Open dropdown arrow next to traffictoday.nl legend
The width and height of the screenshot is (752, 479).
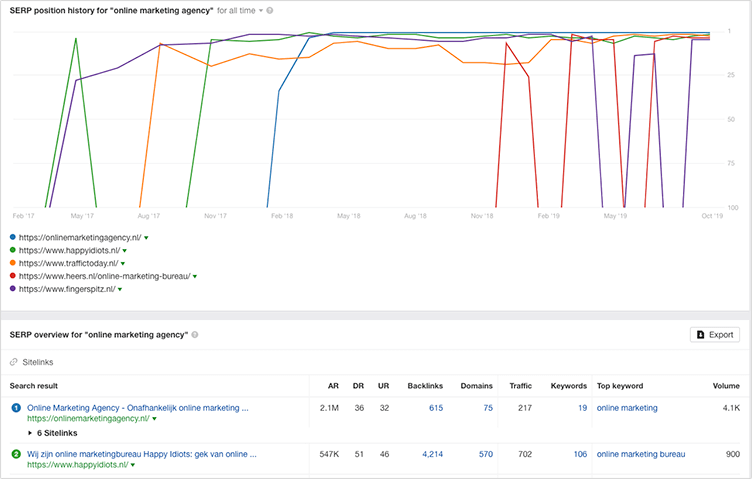pos(123,264)
